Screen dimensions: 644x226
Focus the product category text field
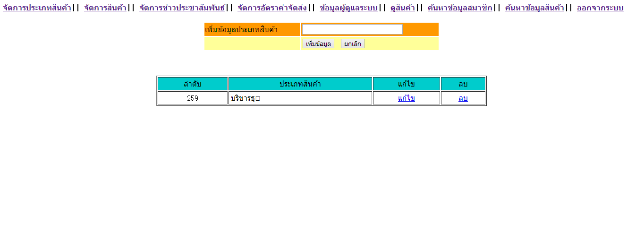[352, 29]
